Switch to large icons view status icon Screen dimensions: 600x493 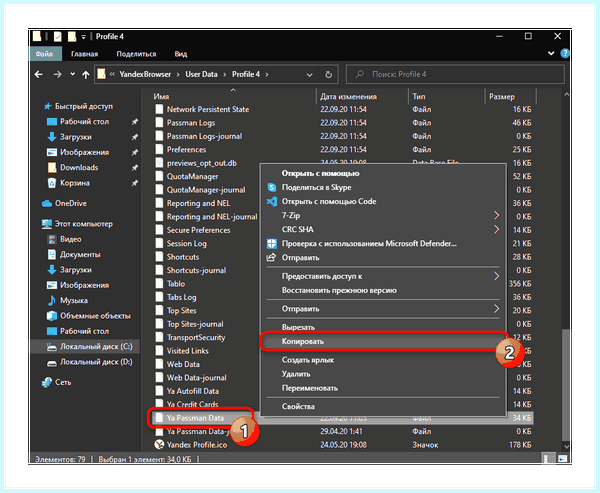pos(562,458)
